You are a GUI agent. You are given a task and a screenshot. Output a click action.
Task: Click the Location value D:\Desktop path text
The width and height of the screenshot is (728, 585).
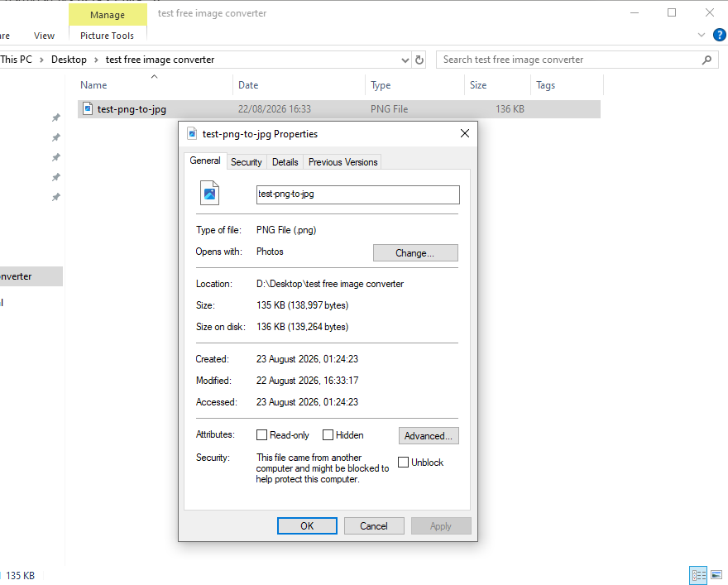click(x=329, y=284)
